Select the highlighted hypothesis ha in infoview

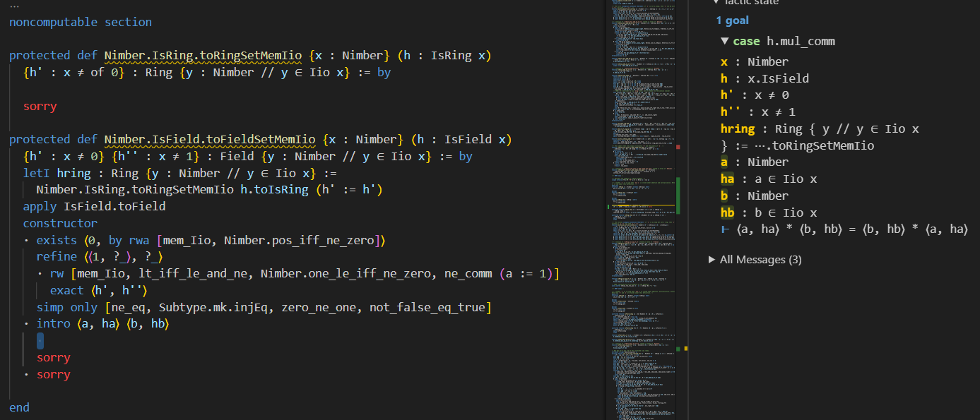point(728,179)
